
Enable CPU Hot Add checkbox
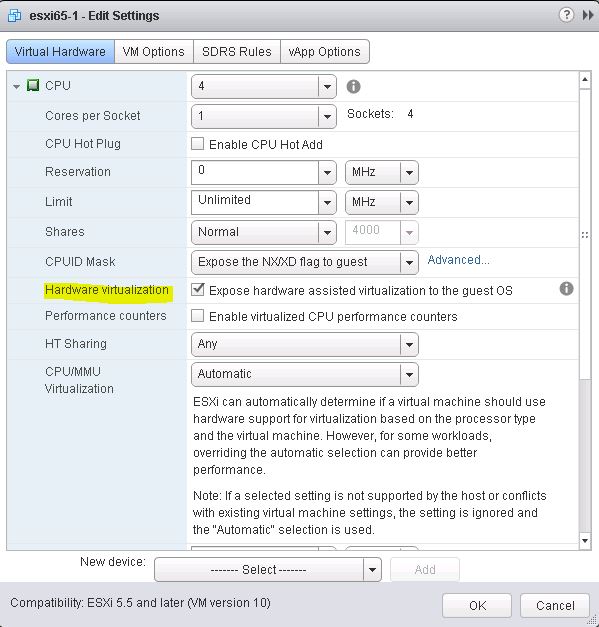pyautogui.click(x=198, y=144)
